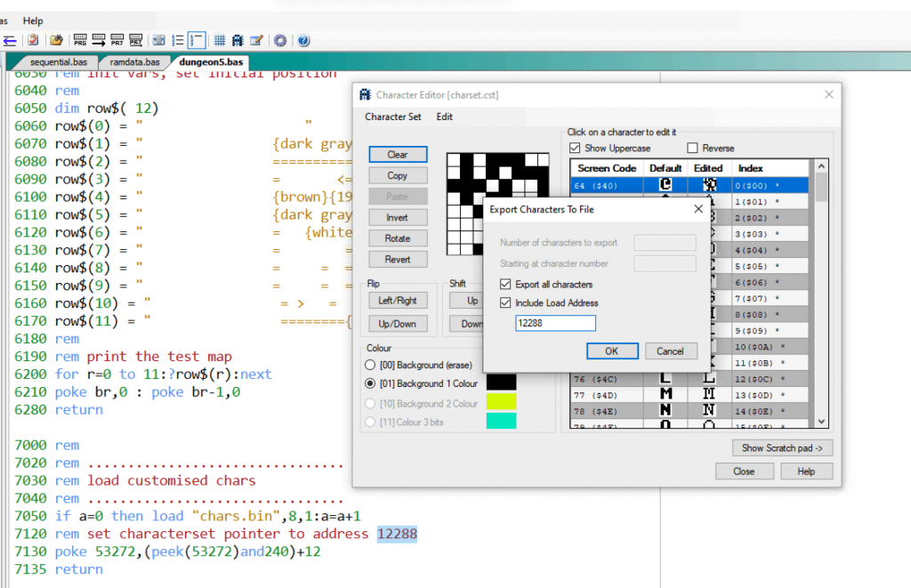This screenshot has height=588, width=911.
Task: Click the character list scrollbar down arrow
Action: point(821,422)
